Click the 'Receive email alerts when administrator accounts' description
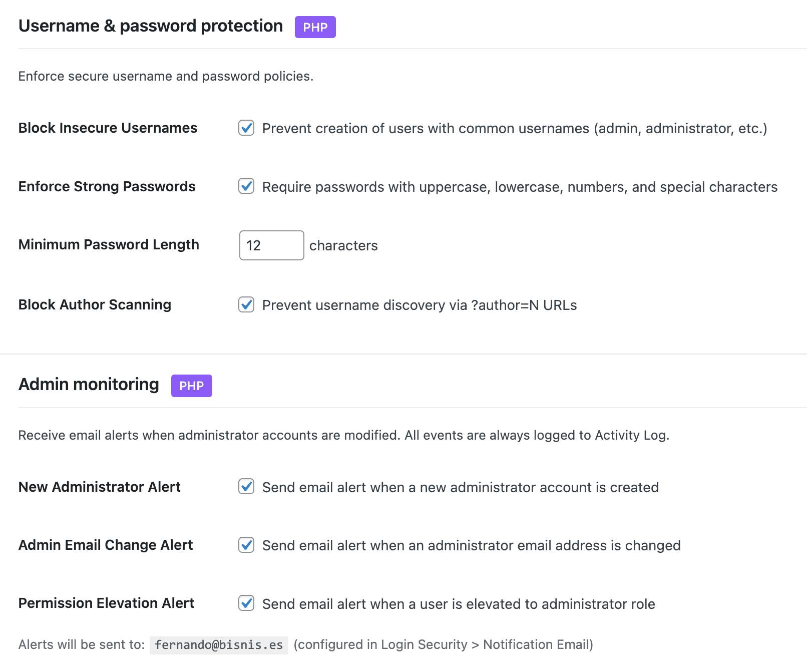This screenshot has height=672, width=807. coord(343,435)
